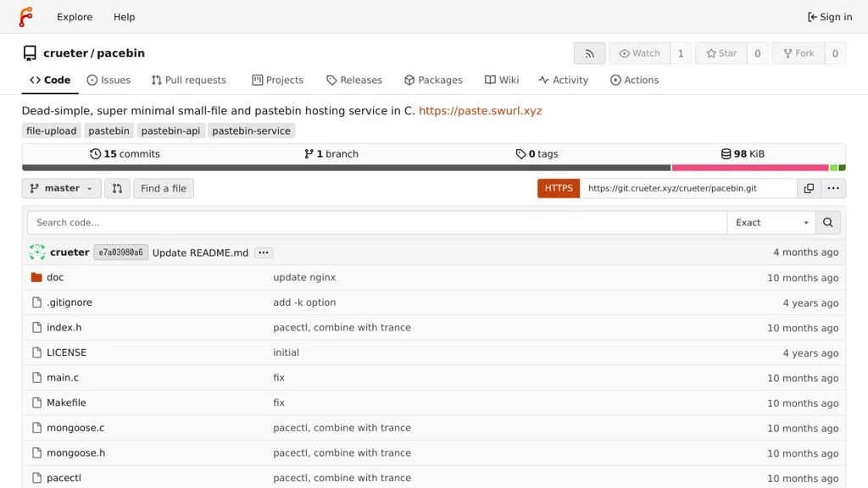Click the three-dots clone options icon

point(833,188)
